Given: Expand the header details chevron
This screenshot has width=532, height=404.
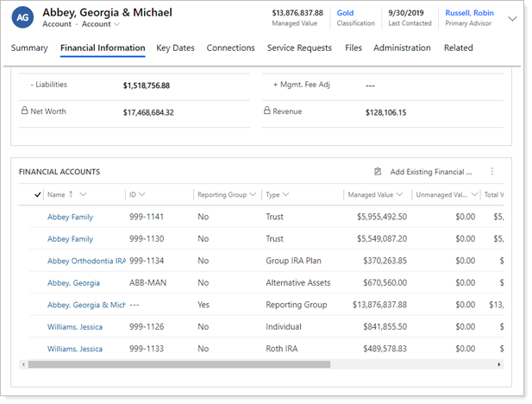Looking at the screenshot, I should tap(513, 18).
